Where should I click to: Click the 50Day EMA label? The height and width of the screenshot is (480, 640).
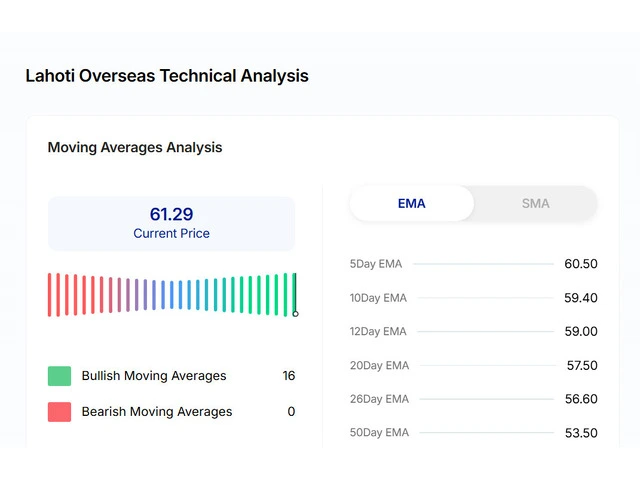pos(379,433)
